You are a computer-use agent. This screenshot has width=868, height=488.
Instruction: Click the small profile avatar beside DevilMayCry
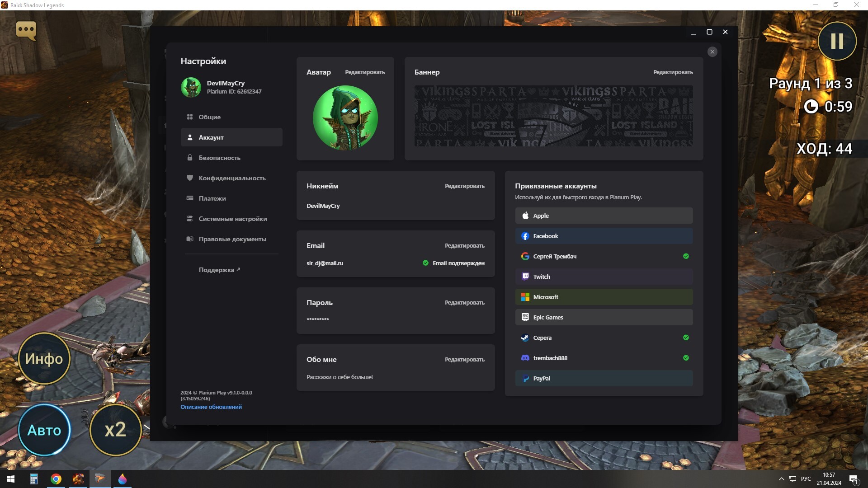191,87
